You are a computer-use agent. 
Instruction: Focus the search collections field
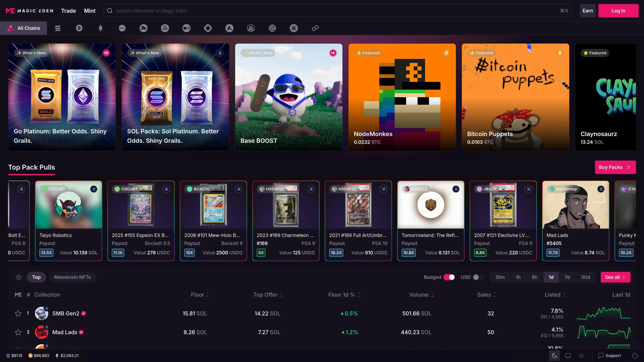[337, 11]
